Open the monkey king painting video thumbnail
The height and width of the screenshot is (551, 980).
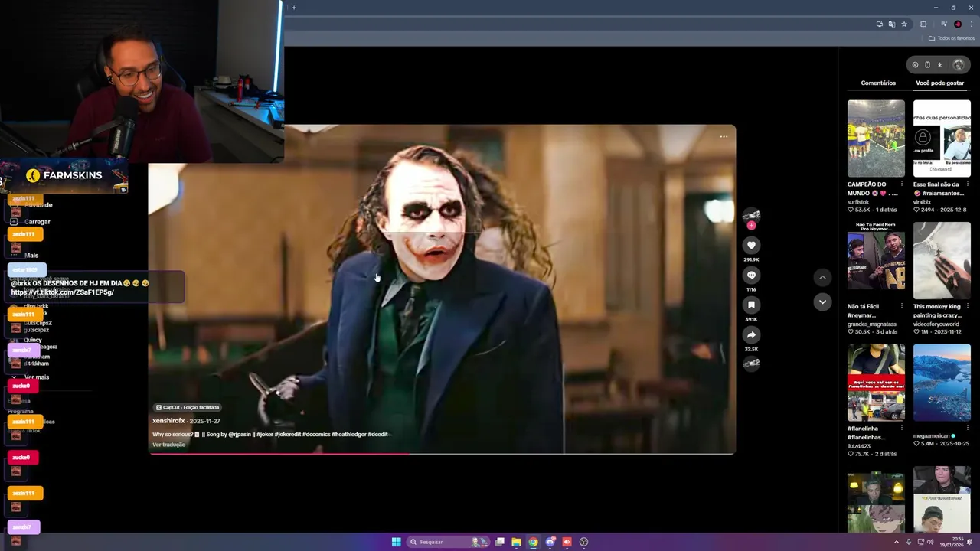pyautogui.click(x=942, y=261)
